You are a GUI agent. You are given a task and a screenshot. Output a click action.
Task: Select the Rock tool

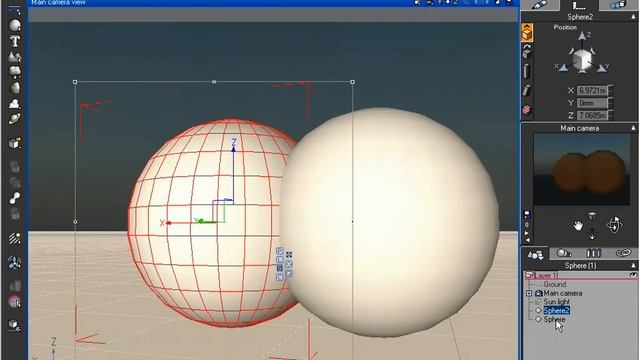coord(15,87)
